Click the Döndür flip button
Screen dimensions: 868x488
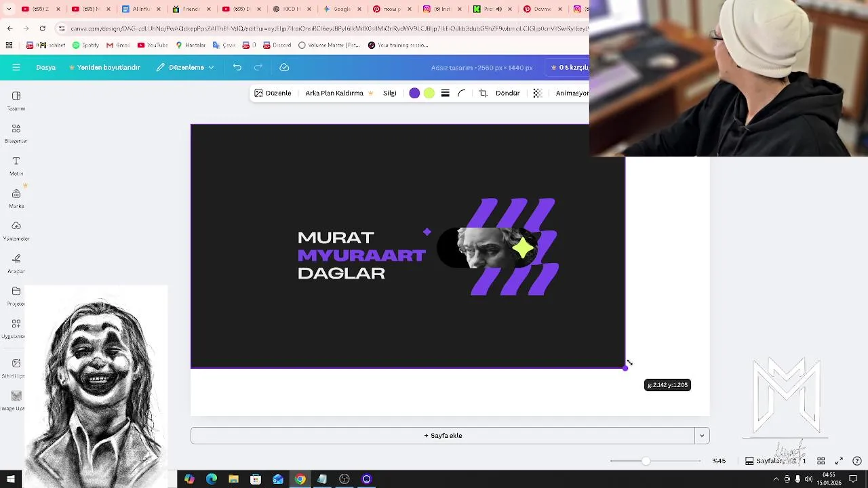tap(507, 93)
